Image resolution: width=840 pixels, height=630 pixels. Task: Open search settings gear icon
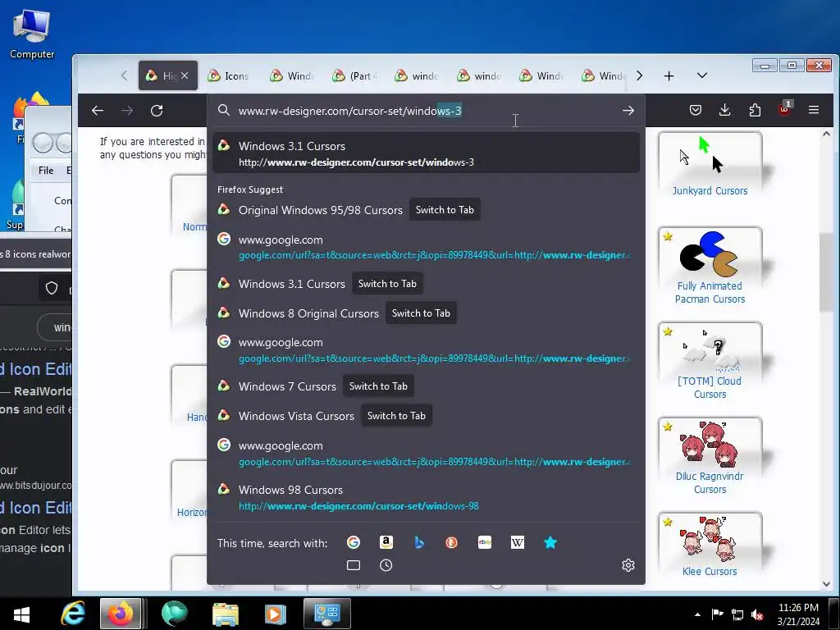coord(628,565)
